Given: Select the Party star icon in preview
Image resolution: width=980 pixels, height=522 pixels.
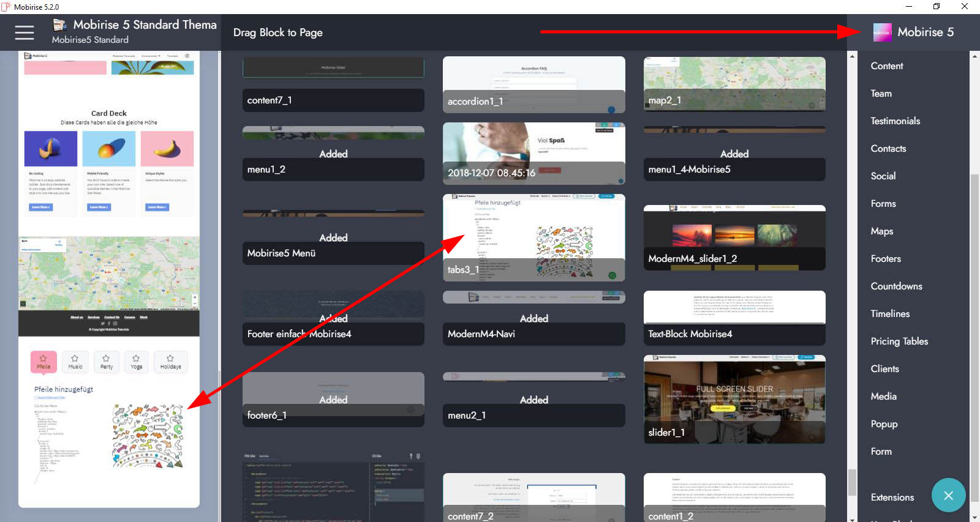Looking at the screenshot, I should [x=106, y=359].
